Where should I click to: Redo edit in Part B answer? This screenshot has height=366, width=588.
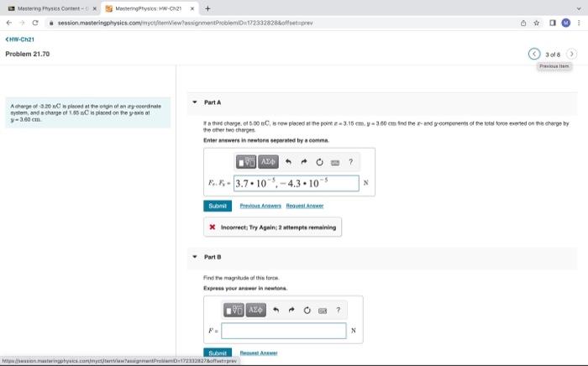click(291, 311)
